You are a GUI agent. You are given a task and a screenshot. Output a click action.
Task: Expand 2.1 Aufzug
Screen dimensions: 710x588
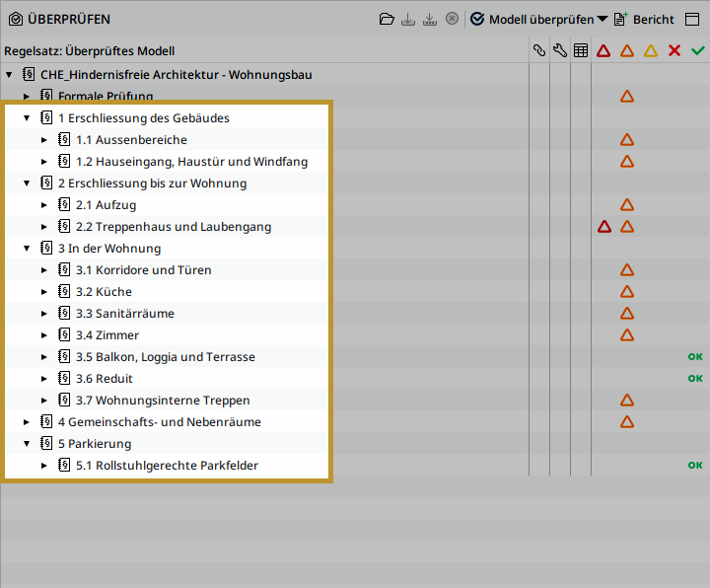point(44,205)
